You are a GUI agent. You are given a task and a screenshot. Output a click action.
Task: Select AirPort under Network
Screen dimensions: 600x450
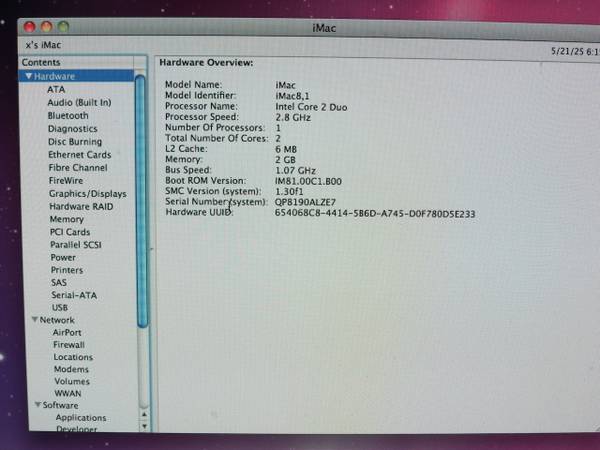click(x=67, y=332)
